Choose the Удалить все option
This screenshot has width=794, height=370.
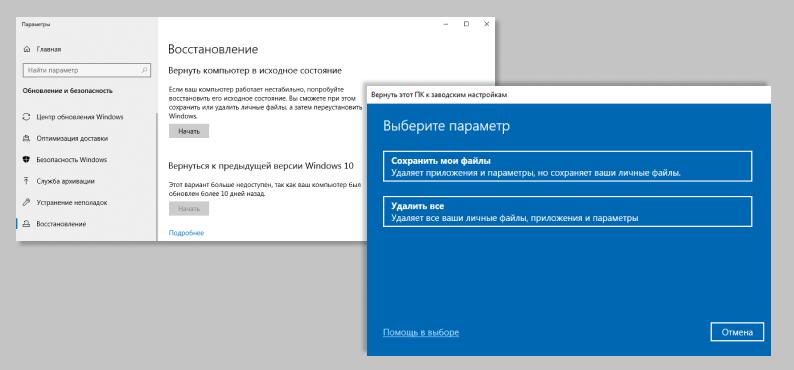tap(567, 212)
